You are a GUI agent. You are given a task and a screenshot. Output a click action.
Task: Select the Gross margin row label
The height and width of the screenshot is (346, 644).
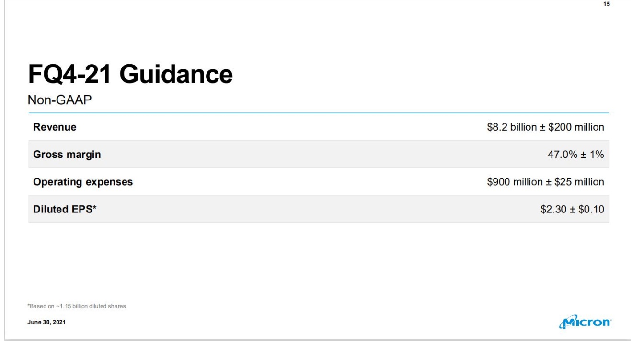click(67, 155)
